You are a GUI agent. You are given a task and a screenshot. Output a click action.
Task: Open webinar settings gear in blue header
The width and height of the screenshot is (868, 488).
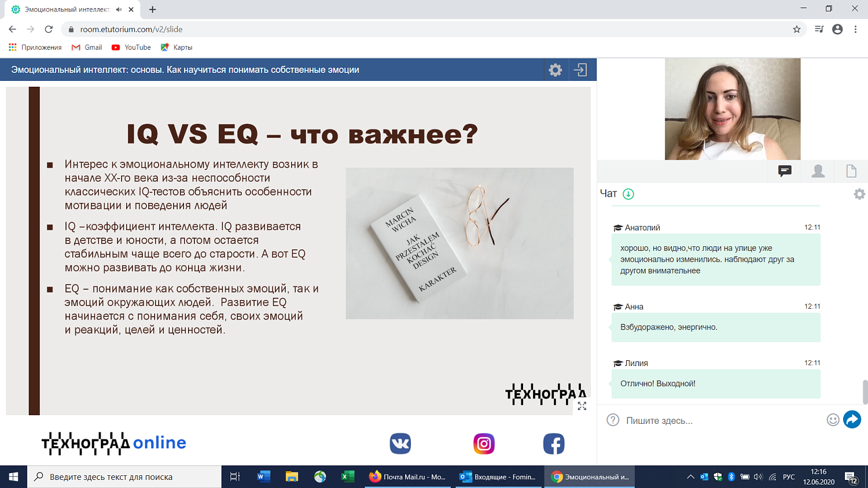point(555,70)
